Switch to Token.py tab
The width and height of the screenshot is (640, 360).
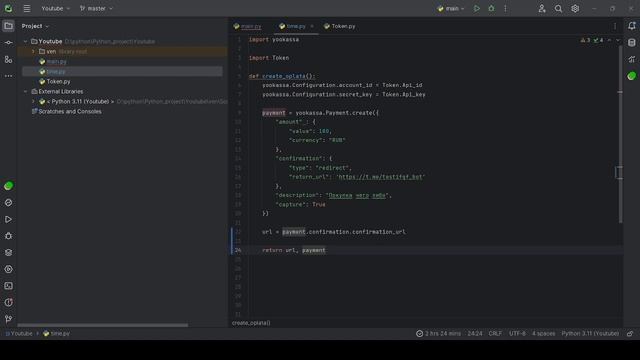(340, 26)
